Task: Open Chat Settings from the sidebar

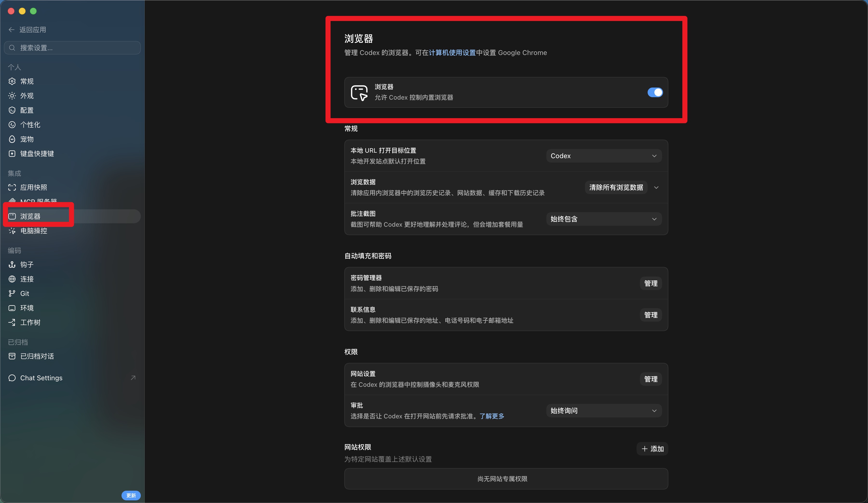Action: click(x=72, y=378)
